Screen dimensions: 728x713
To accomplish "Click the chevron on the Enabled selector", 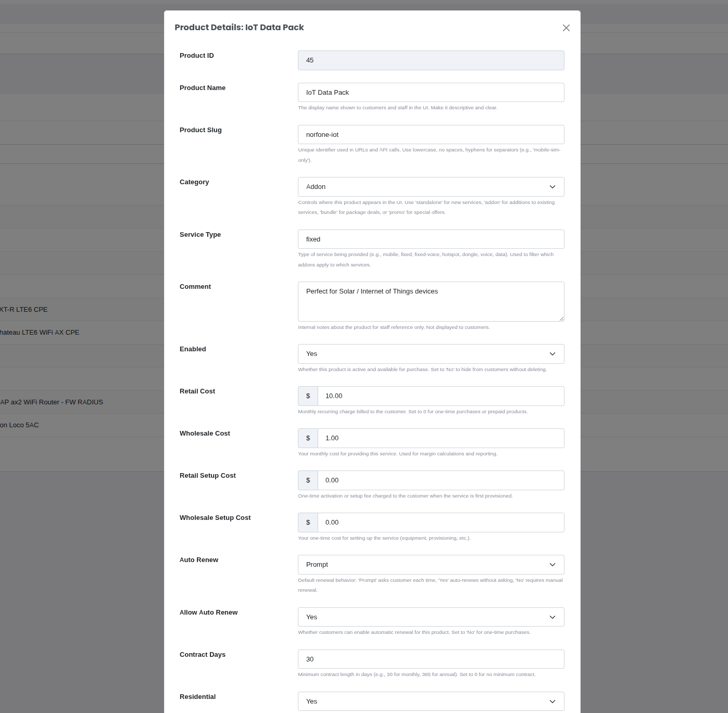I will [x=553, y=353].
